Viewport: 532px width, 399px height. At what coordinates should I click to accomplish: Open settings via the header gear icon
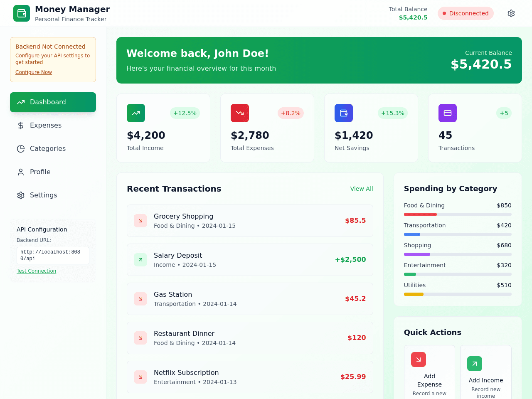coord(511,13)
